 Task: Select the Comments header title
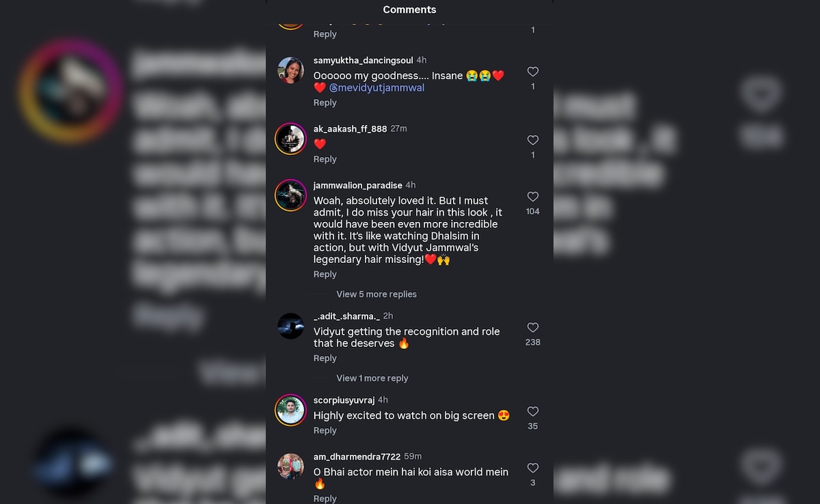pos(409,10)
